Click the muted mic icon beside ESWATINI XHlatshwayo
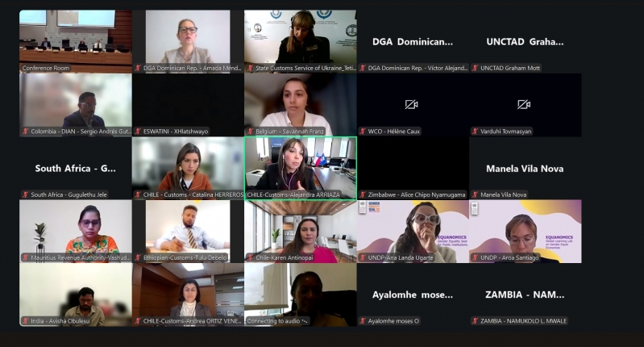 pyautogui.click(x=138, y=132)
